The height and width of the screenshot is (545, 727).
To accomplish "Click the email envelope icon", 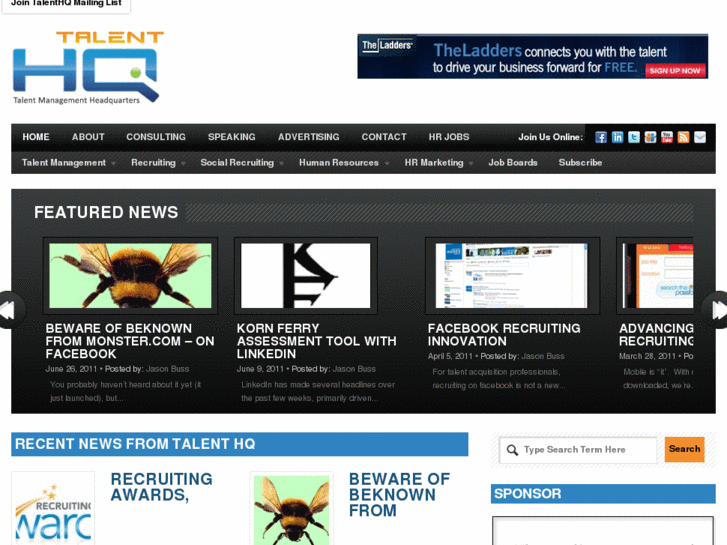I will tap(700, 137).
